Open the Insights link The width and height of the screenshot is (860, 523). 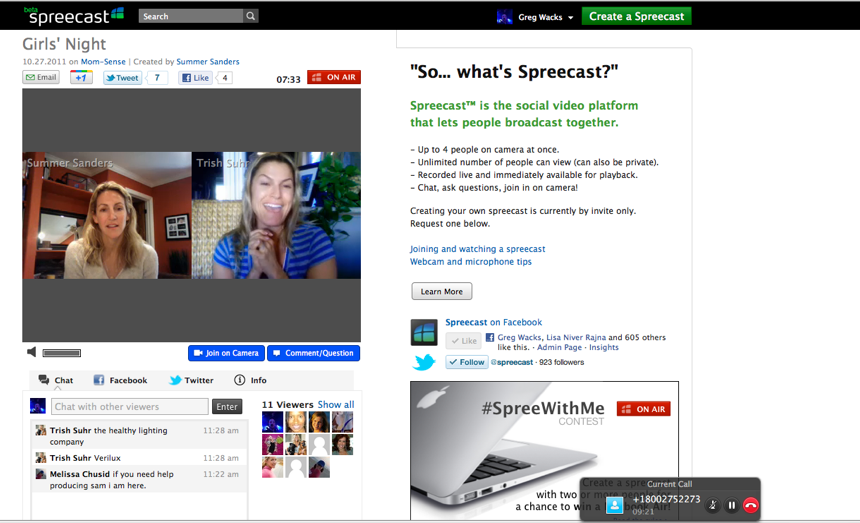[x=604, y=348]
